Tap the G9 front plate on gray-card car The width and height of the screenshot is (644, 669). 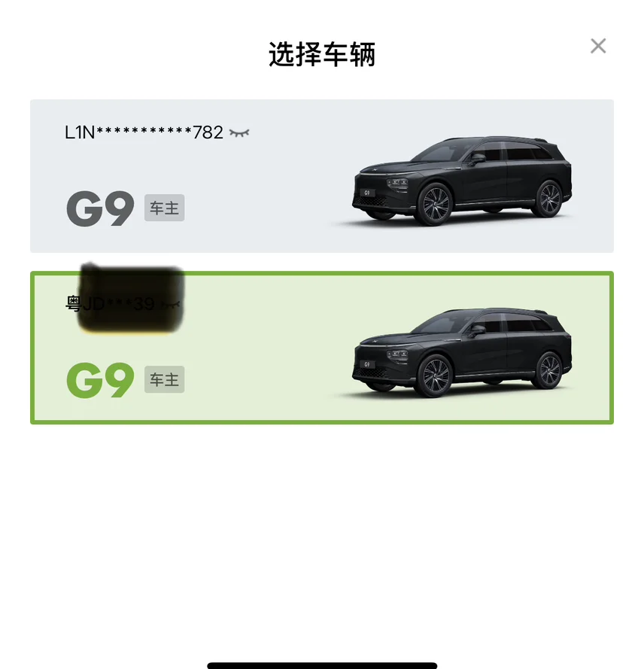click(x=367, y=193)
